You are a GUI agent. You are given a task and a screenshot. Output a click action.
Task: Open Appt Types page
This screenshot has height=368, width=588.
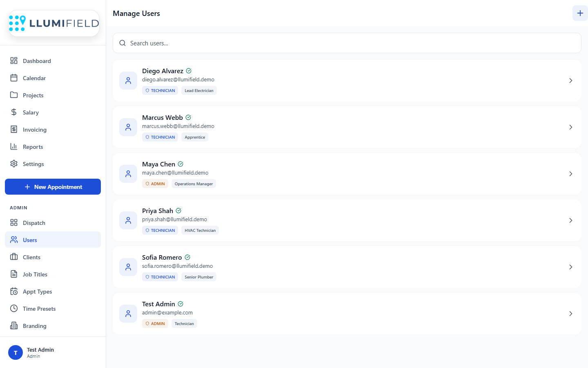click(53, 292)
